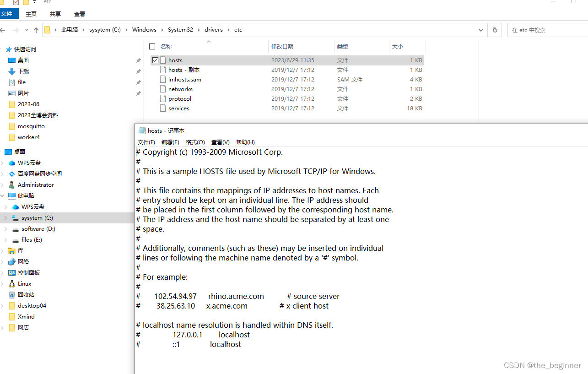Viewport: 588px width, 374px height.
Task: Click the folder icon in address bar
Action: 47,30
